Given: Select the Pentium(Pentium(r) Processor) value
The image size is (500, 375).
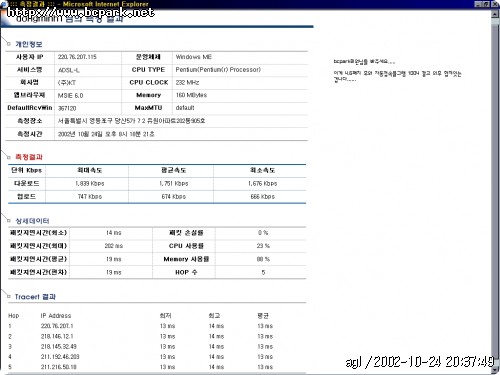Looking at the screenshot, I should coord(218,70).
